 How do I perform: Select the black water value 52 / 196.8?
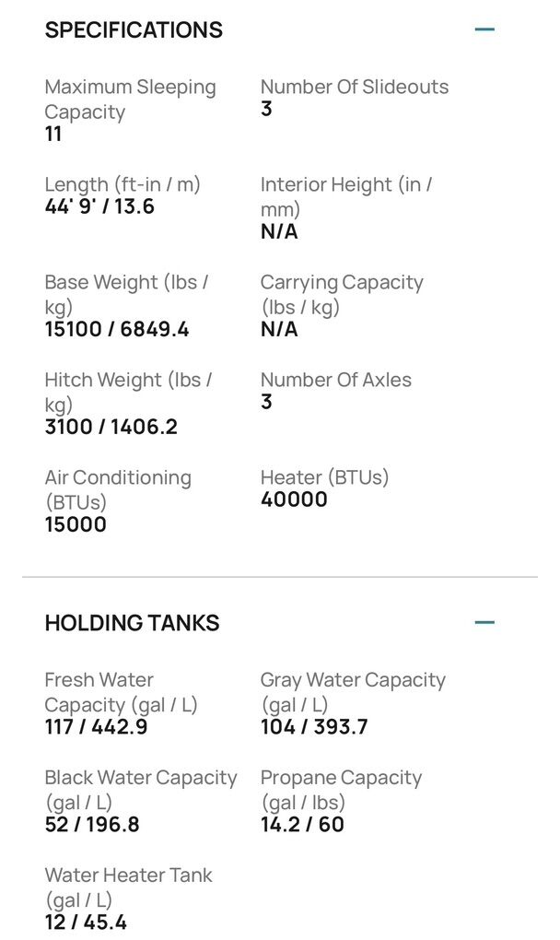pyautogui.click(x=92, y=824)
